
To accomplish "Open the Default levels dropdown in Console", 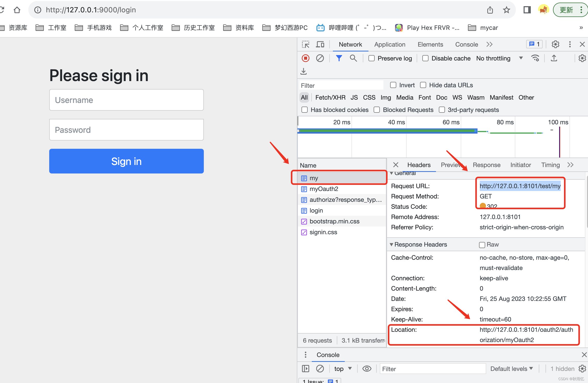I will pyautogui.click(x=511, y=369).
